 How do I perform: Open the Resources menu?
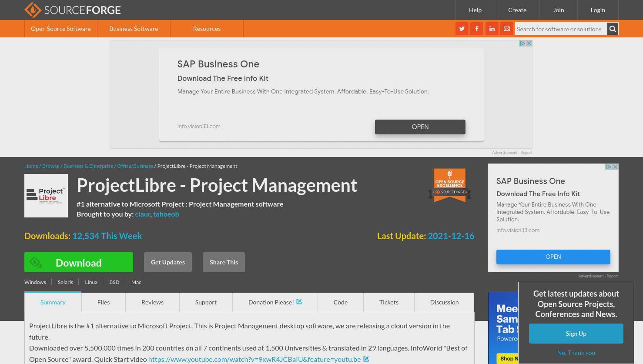pyautogui.click(x=207, y=29)
